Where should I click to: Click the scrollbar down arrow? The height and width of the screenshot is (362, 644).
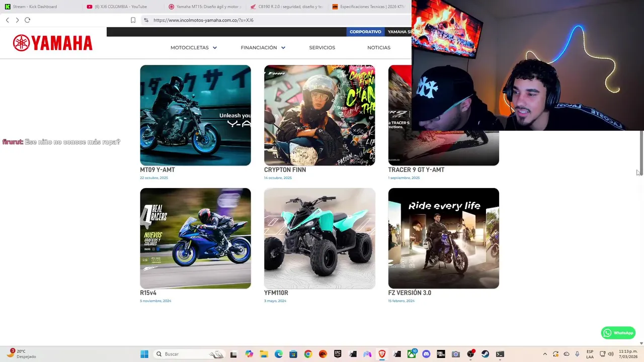click(x=641, y=343)
